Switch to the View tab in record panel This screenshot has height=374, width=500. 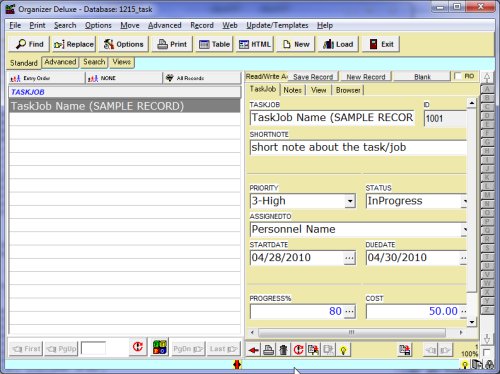pos(318,90)
